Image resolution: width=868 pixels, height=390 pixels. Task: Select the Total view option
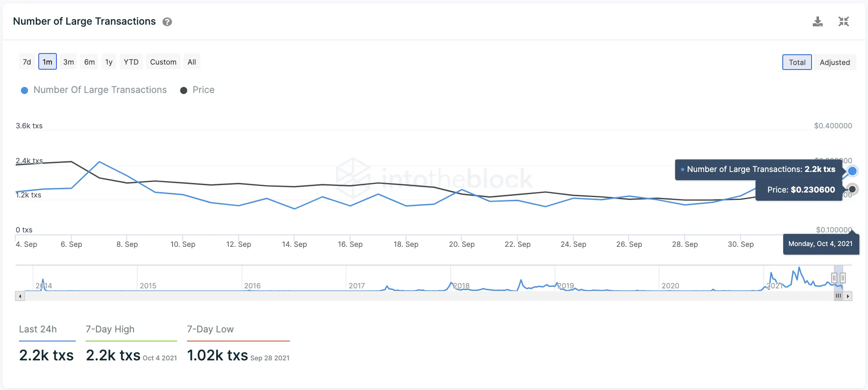(797, 63)
